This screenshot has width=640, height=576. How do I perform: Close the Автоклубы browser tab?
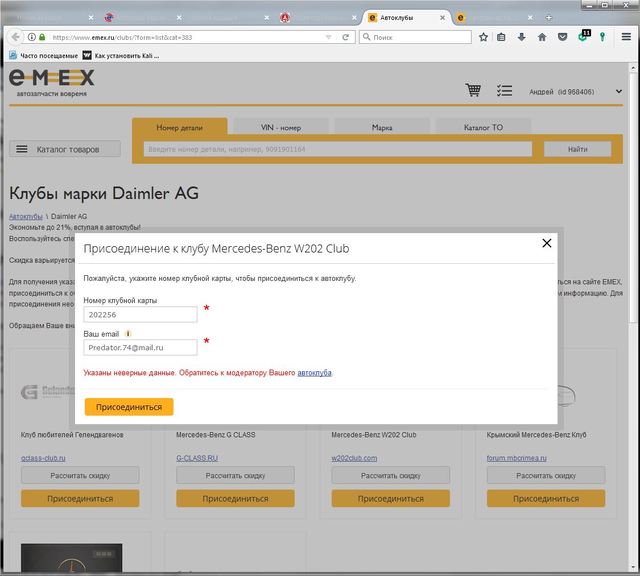tap(442, 18)
